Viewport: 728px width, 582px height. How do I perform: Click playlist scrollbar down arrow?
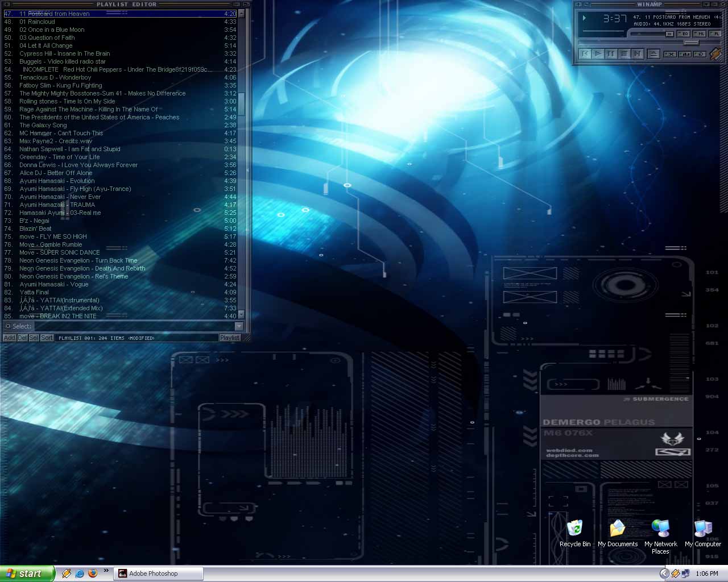point(241,314)
